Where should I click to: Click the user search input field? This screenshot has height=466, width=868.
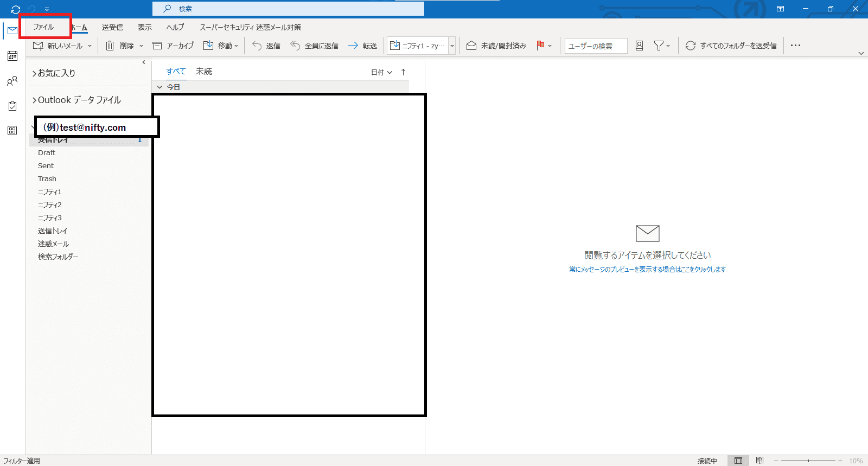click(x=596, y=46)
